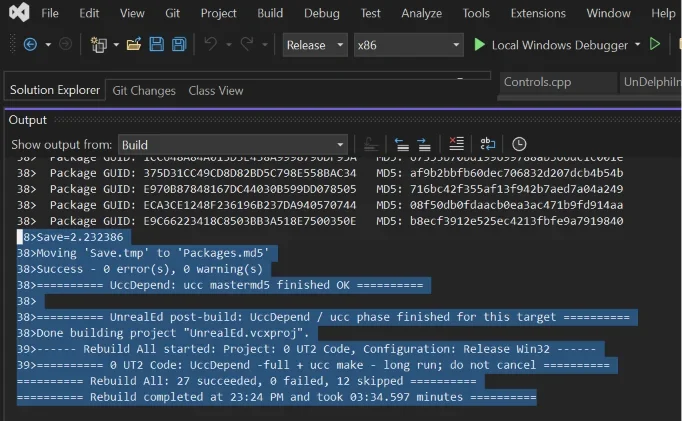682x421 pixels.
Task: Navigate backward with the back arrow
Action: (30, 44)
